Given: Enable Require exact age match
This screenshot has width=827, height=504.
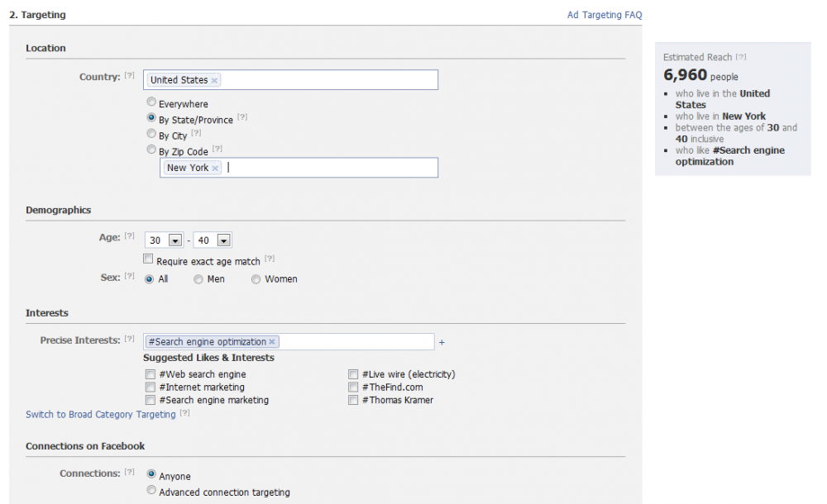Looking at the screenshot, I should (x=148, y=259).
